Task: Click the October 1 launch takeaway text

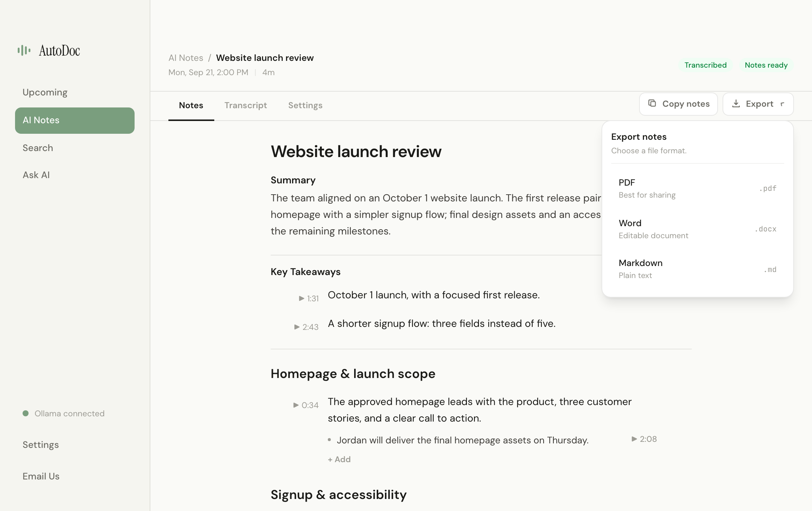Action: coord(434,295)
